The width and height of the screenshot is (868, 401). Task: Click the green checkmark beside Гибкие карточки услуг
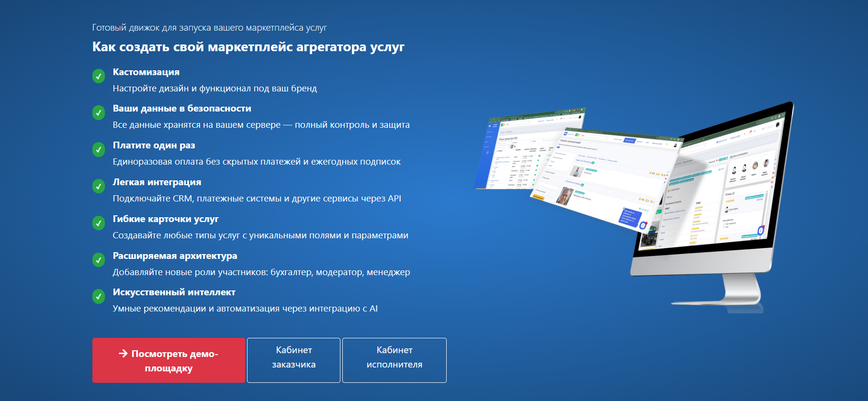pyautogui.click(x=99, y=223)
